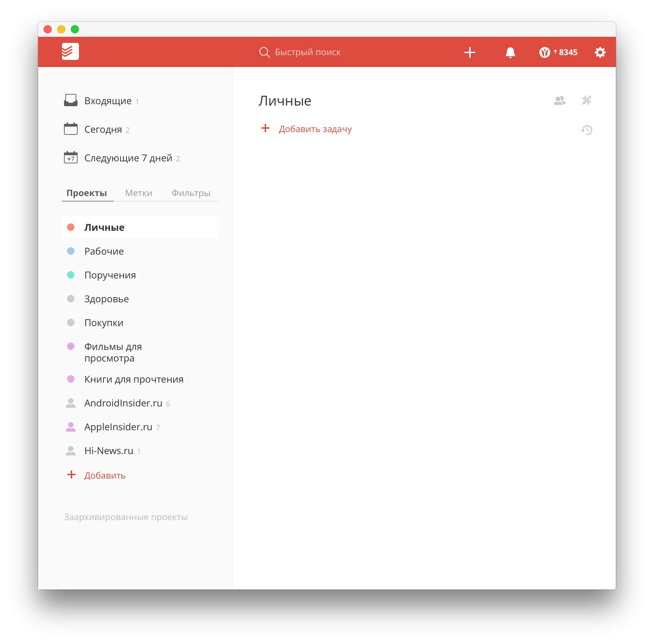
Task: Click the gray dot beside Покупки
Action: tap(70, 322)
